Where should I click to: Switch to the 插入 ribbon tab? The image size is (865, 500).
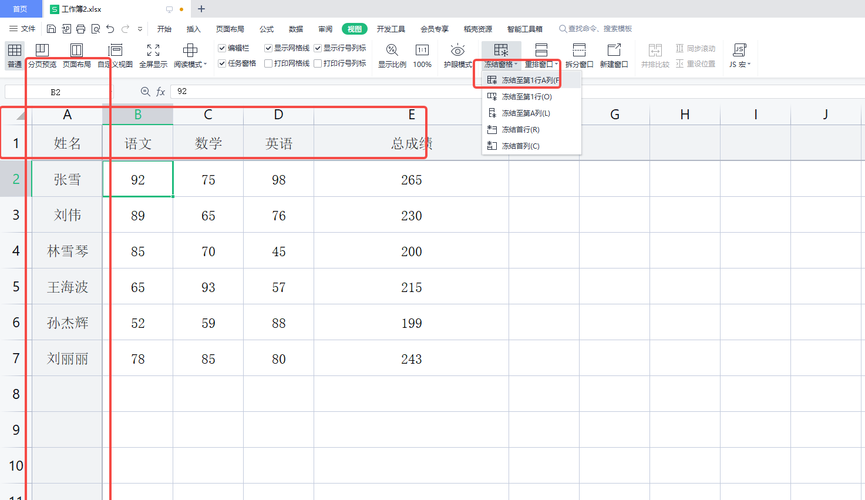pos(193,29)
